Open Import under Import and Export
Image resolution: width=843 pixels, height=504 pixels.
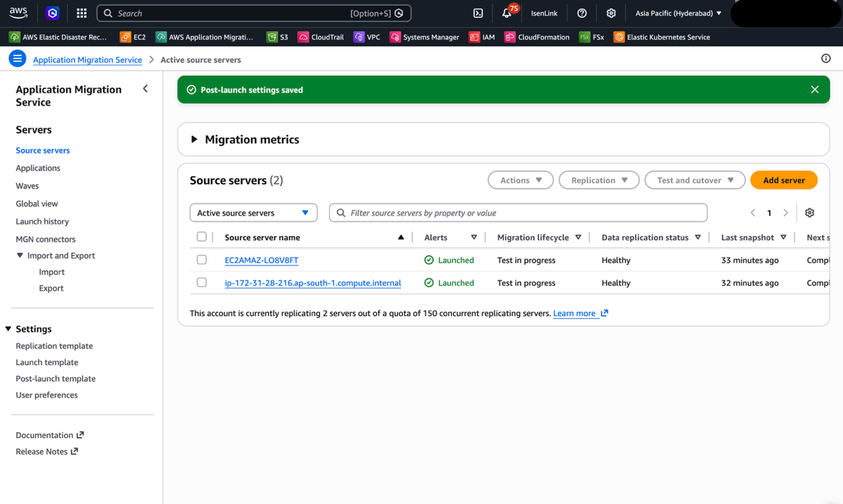coord(52,272)
